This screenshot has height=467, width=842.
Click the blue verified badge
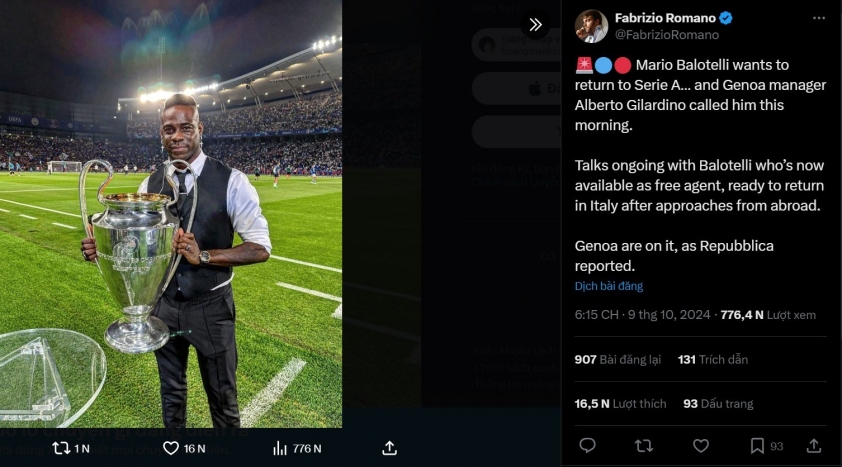726,18
